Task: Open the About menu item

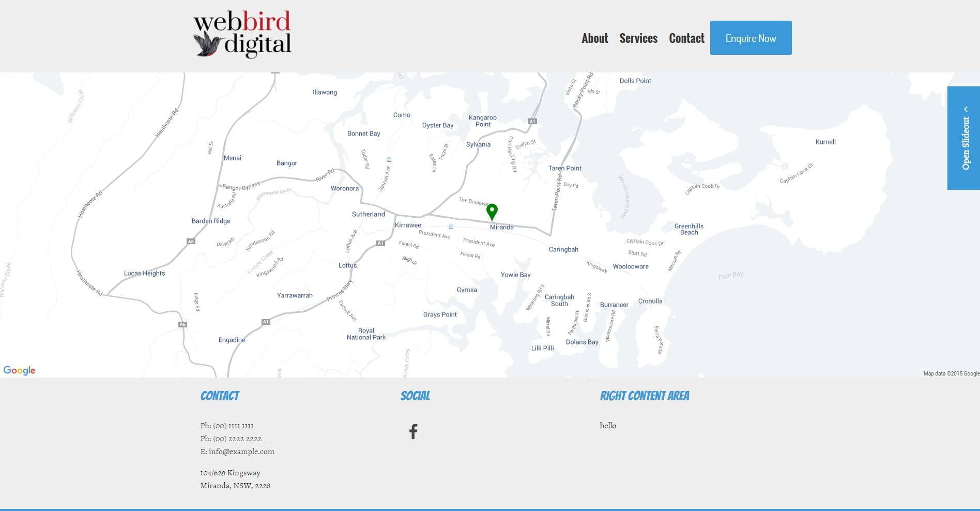Action: pos(595,38)
